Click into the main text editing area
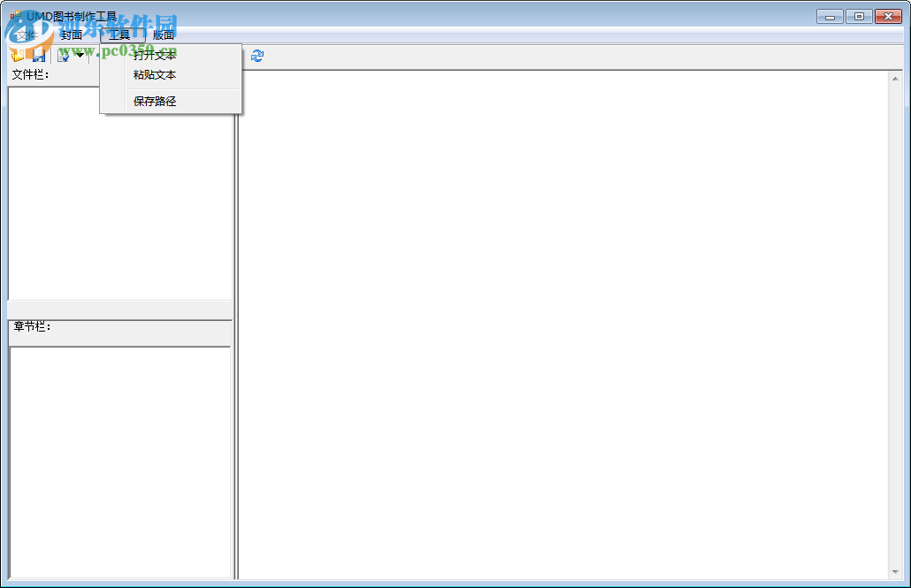The width and height of the screenshot is (911, 588). (563, 325)
